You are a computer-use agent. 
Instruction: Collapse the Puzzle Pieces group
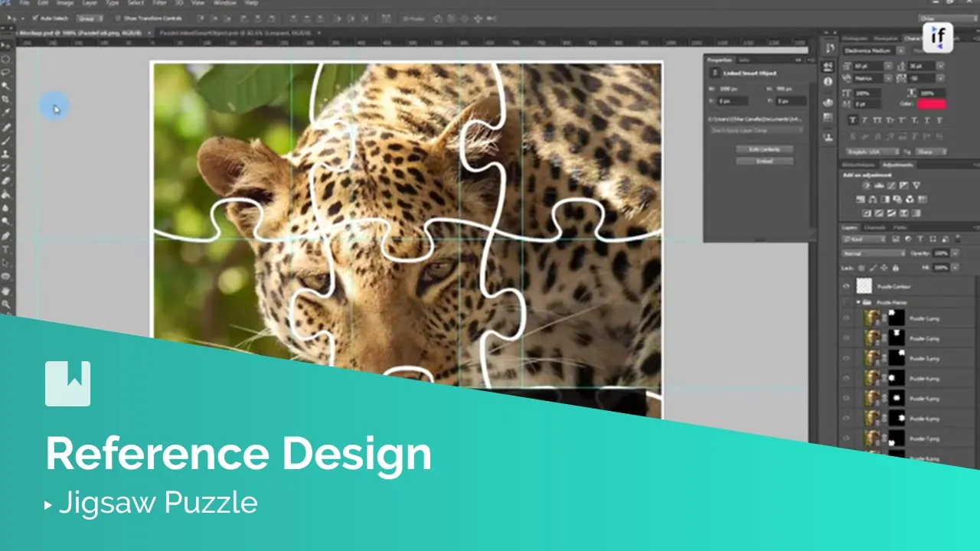click(x=859, y=302)
